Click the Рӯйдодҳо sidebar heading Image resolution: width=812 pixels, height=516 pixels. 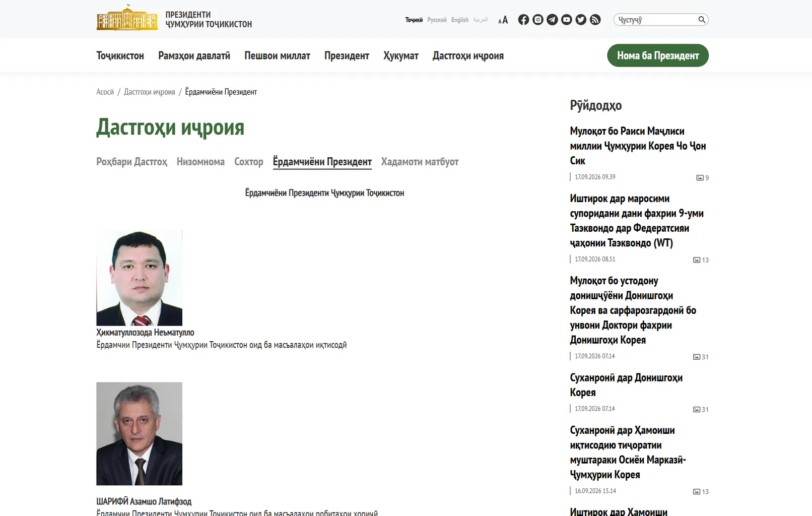[x=595, y=105]
